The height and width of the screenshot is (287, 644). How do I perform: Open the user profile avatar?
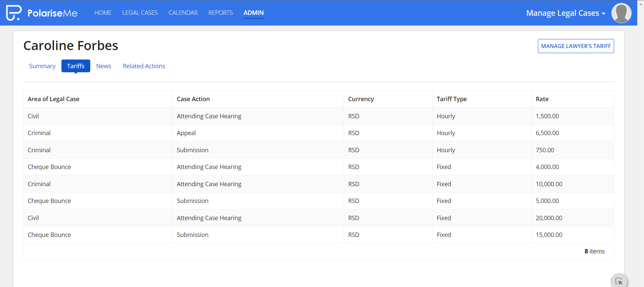point(621,13)
